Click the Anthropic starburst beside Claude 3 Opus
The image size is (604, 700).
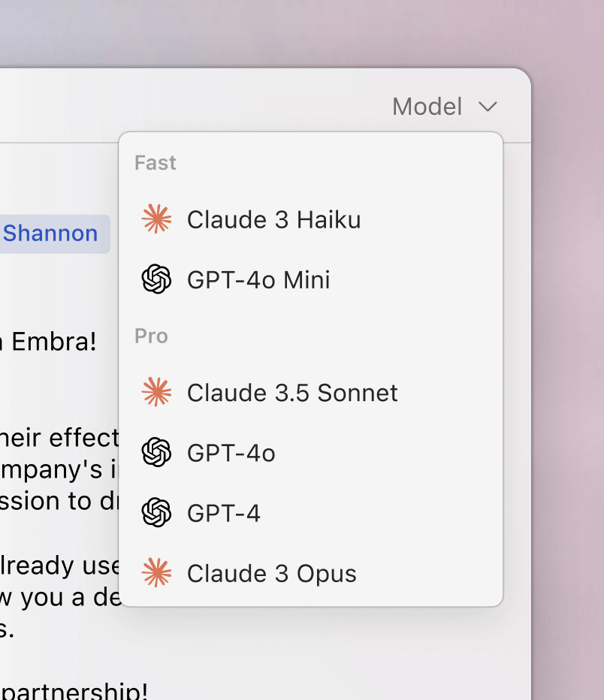coord(156,573)
